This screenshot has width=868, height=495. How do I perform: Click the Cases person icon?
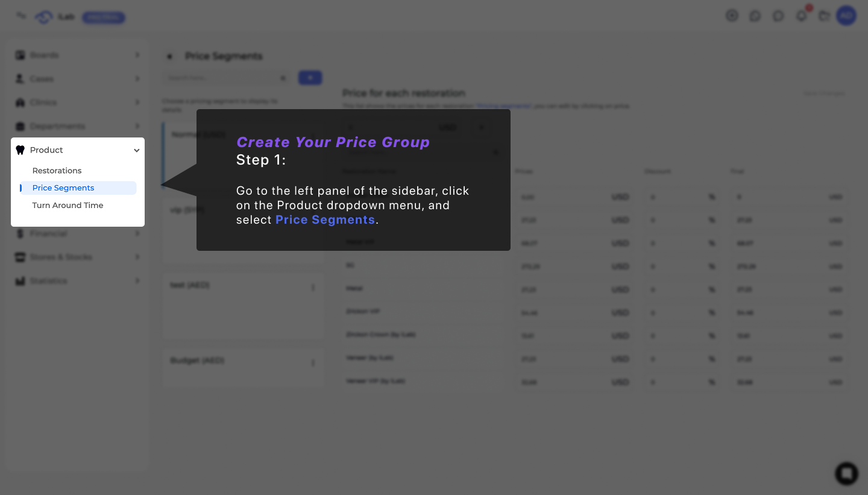(x=20, y=79)
